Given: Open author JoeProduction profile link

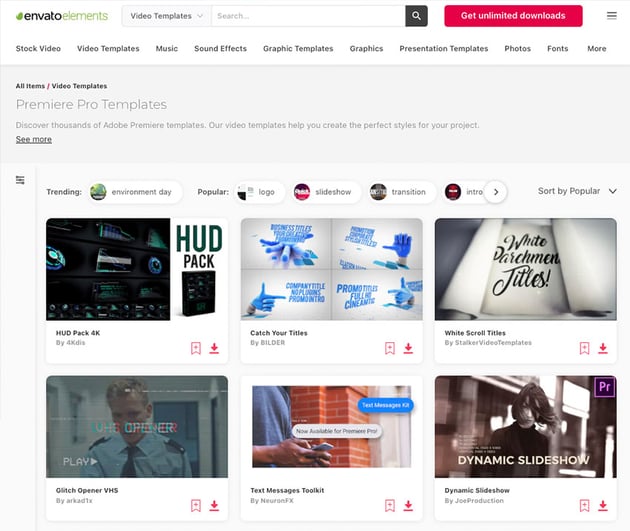Looking at the screenshot, I should coord(479,500).
